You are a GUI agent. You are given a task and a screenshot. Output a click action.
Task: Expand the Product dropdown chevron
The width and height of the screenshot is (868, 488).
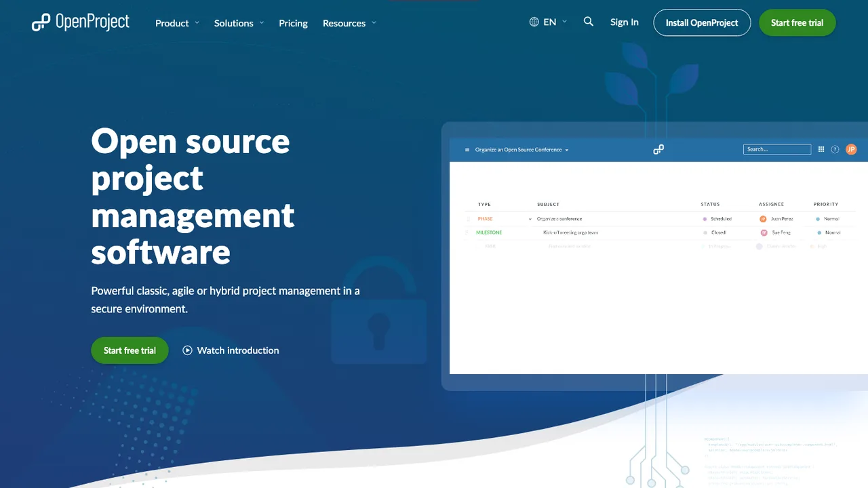pyautogui.click(x=197, y=22)
